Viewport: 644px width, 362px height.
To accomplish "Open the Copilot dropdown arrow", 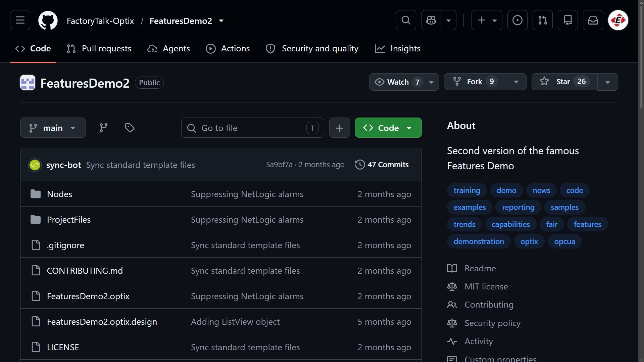I will coord(449,20).
